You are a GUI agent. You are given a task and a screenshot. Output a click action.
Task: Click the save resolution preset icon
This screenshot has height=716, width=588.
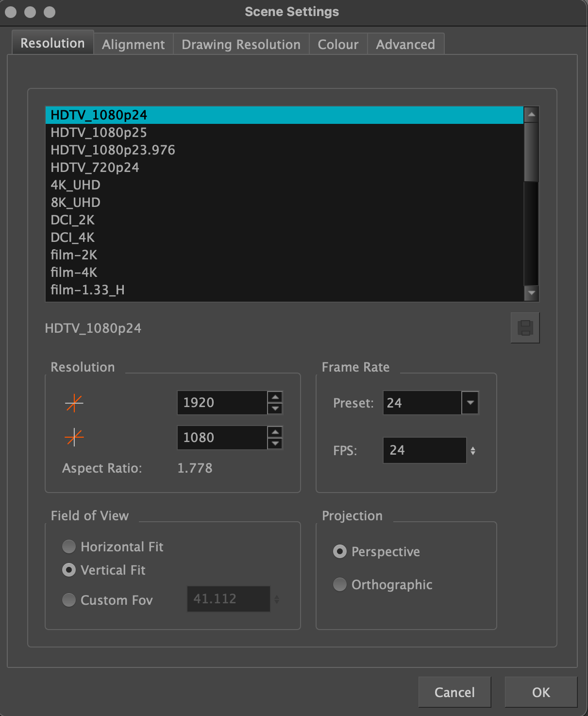pyautogui.click(x=525, y=328)
